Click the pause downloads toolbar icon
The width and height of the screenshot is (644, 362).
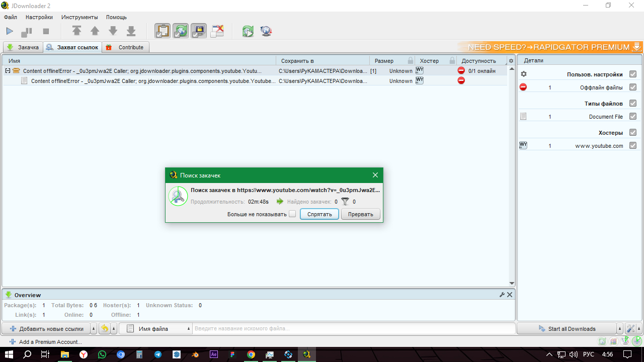pyautogui.click(x=27, y=32)
